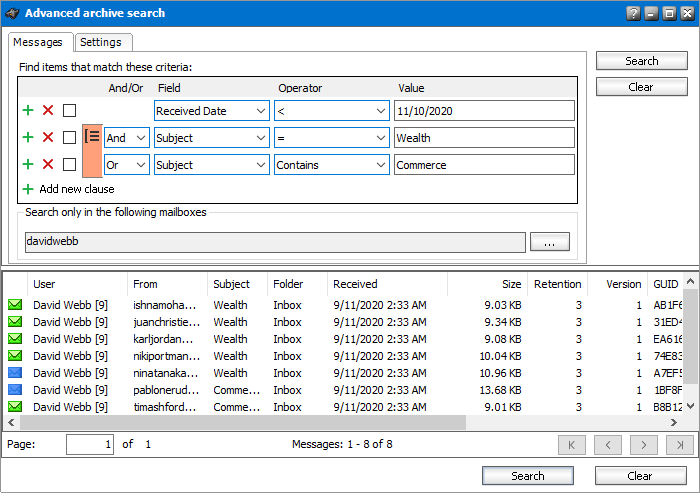The width and height of the screenshot is (700, 493).
Task: Open the And logical operator dropdown
Action: point(140,138)
